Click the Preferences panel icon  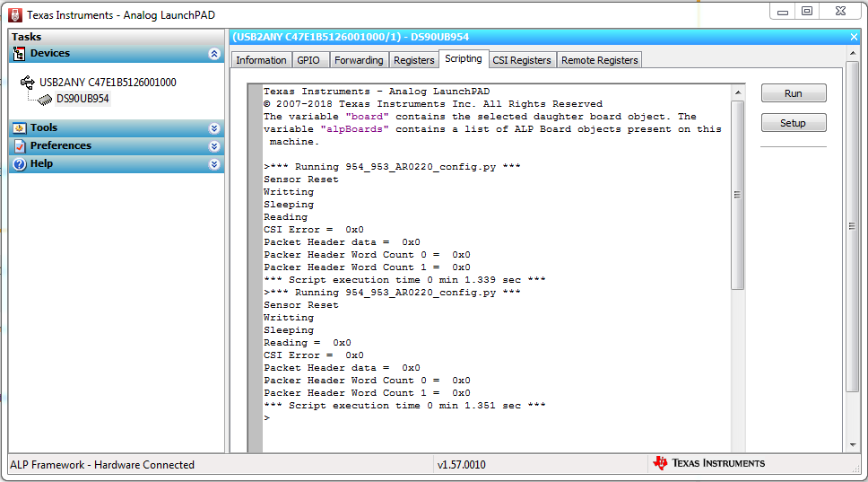coord(19,145)
